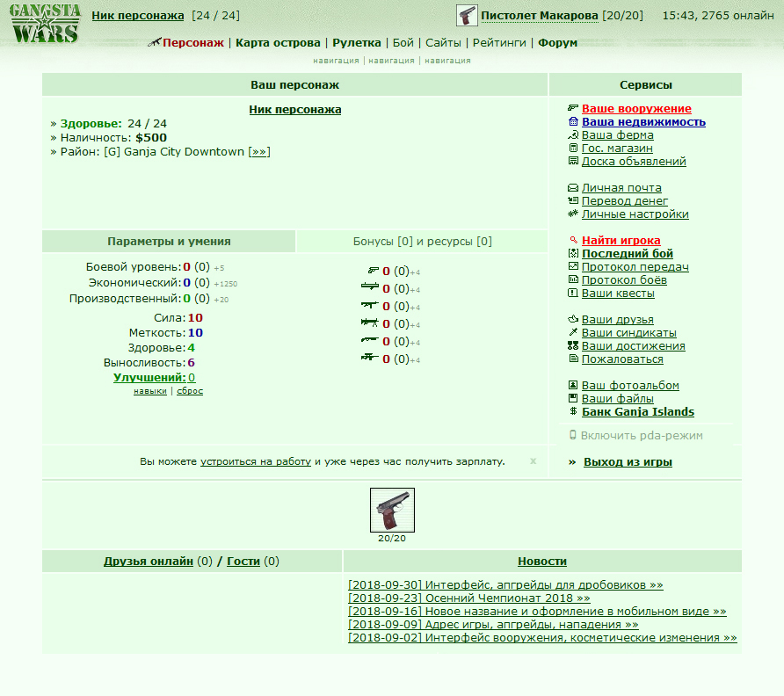Click the Gangsta Wars logo
Viewport: 784px width, 696px height.
(x=45, y=24)
